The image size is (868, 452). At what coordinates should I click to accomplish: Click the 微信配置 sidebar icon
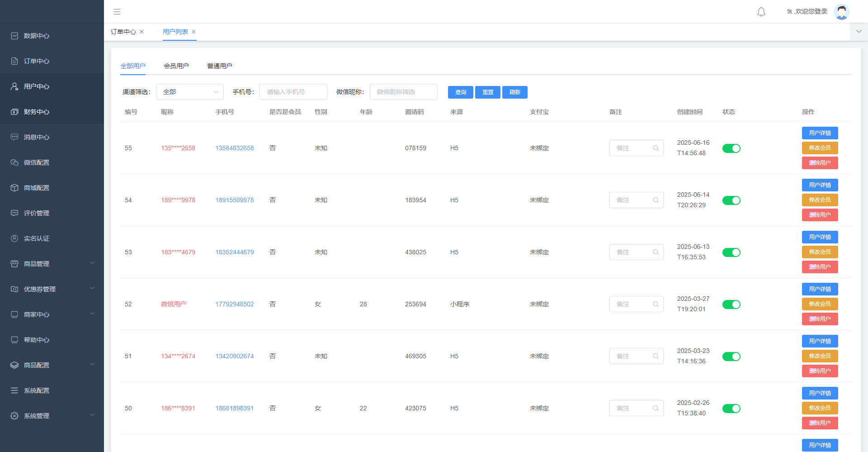coord(14,162)
